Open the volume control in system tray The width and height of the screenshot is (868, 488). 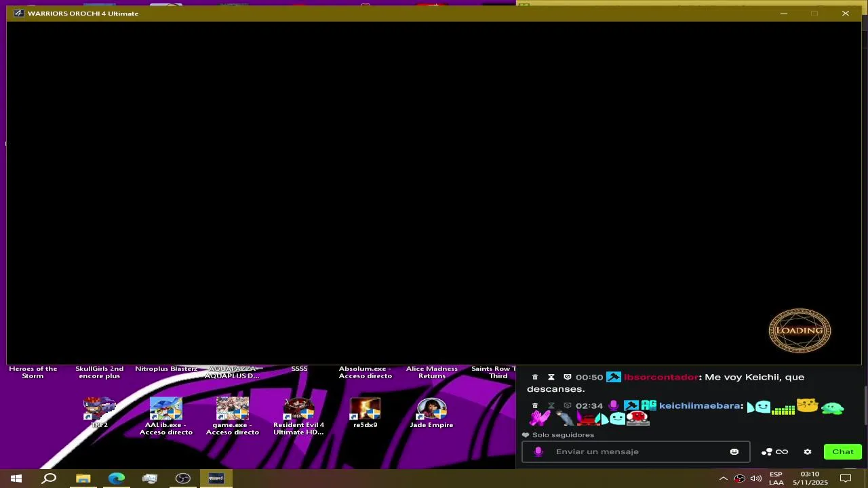tap(756, 479)
